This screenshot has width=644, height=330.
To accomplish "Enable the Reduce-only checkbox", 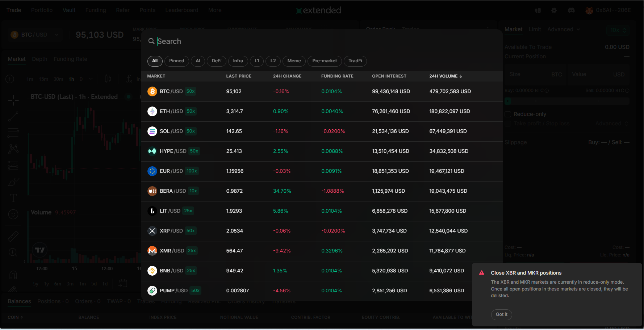I will pyautogui.click(x=508, y=114).
